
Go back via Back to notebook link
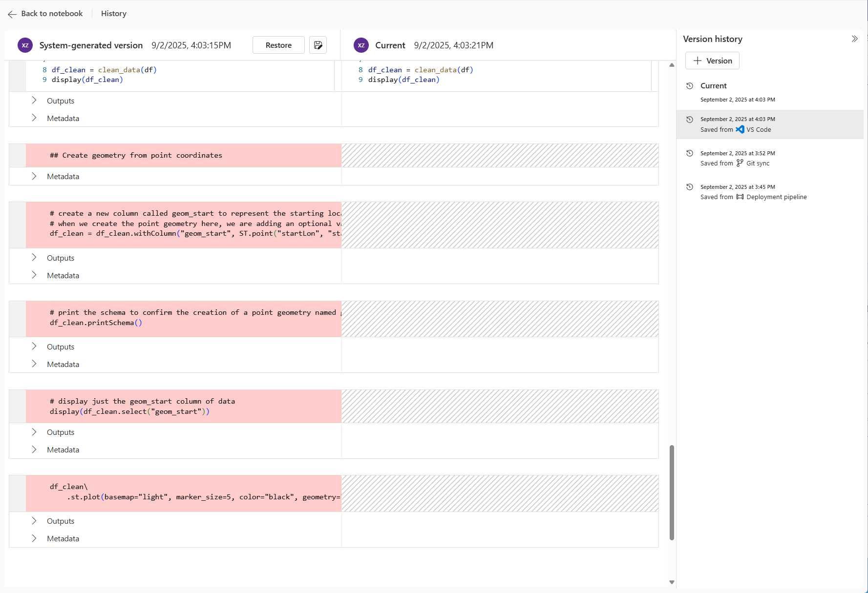pos(52,14)
